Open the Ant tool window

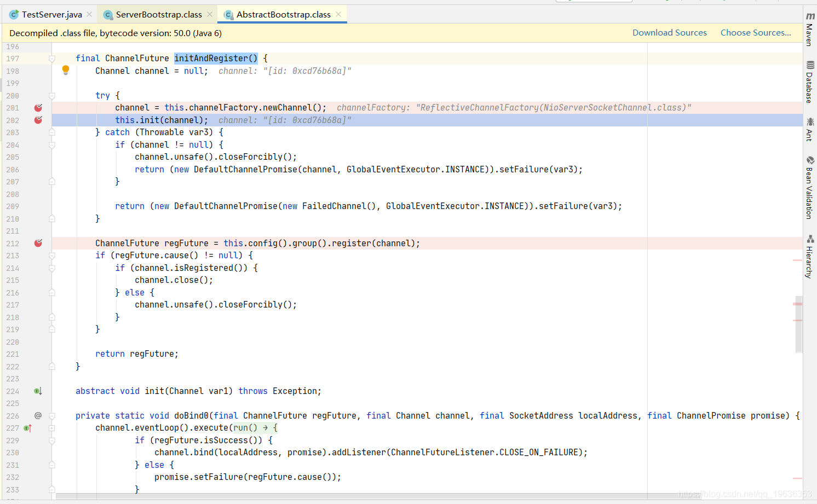[x=810, y=129]
